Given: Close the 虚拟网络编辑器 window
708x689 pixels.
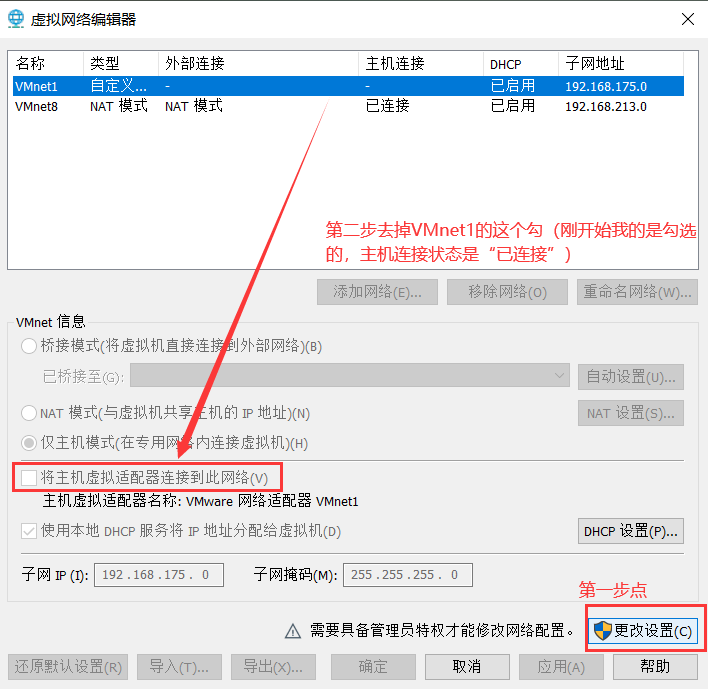Looking at the screenshot, I should (x=688, y=19).
